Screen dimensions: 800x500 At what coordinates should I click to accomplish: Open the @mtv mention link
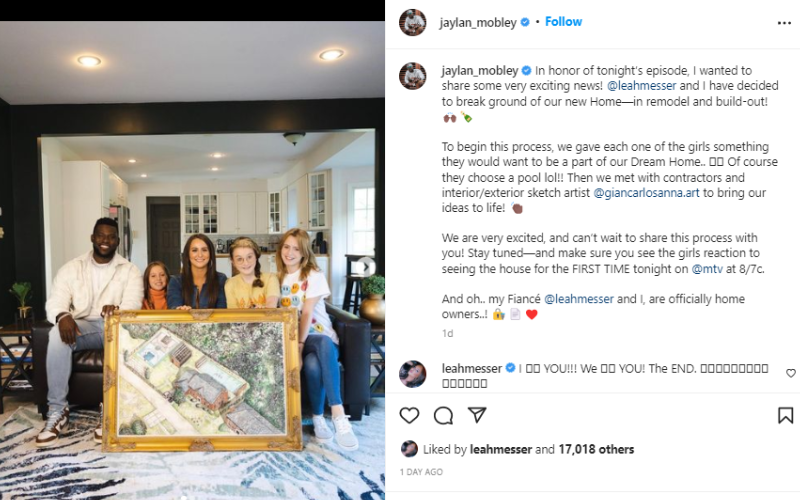707,269
